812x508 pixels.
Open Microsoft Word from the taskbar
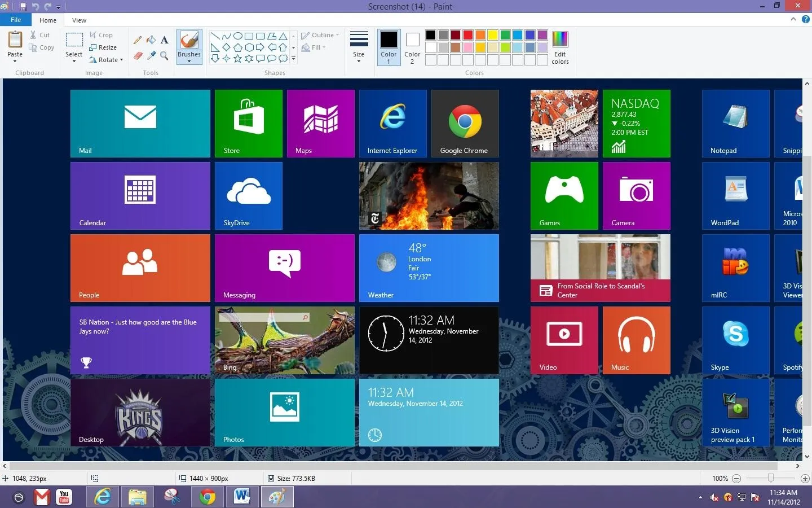coord(242,497)
